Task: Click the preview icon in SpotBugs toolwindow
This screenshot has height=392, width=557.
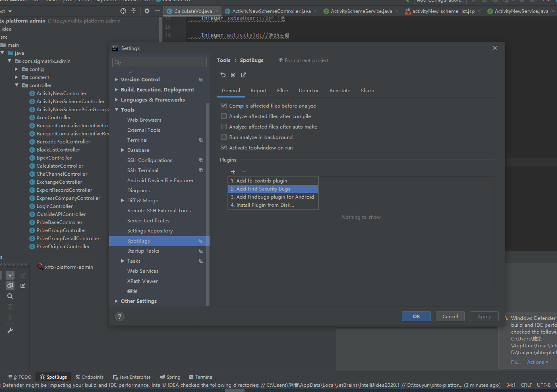Action: 10,286
